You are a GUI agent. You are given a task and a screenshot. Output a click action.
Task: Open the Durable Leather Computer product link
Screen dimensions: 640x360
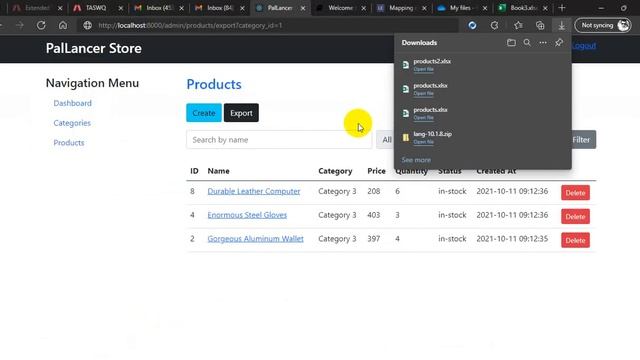click(x=253, y=191)
